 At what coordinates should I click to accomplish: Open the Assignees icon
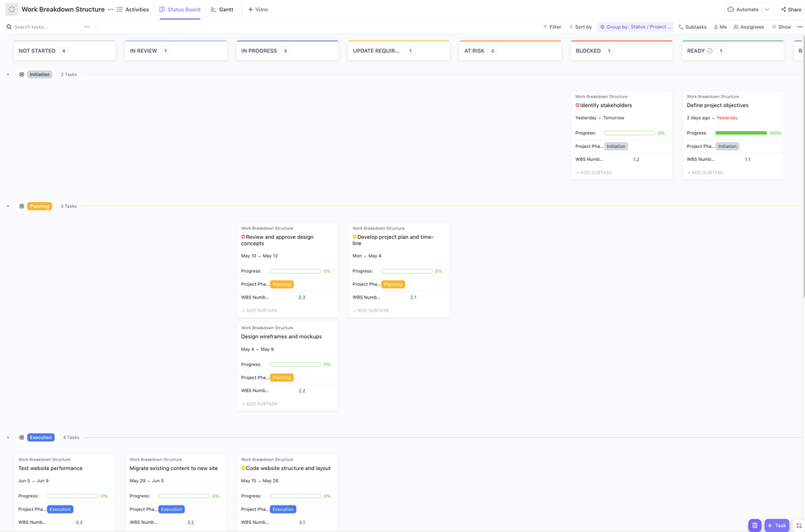pyautogui.click(x=738, y=26)
